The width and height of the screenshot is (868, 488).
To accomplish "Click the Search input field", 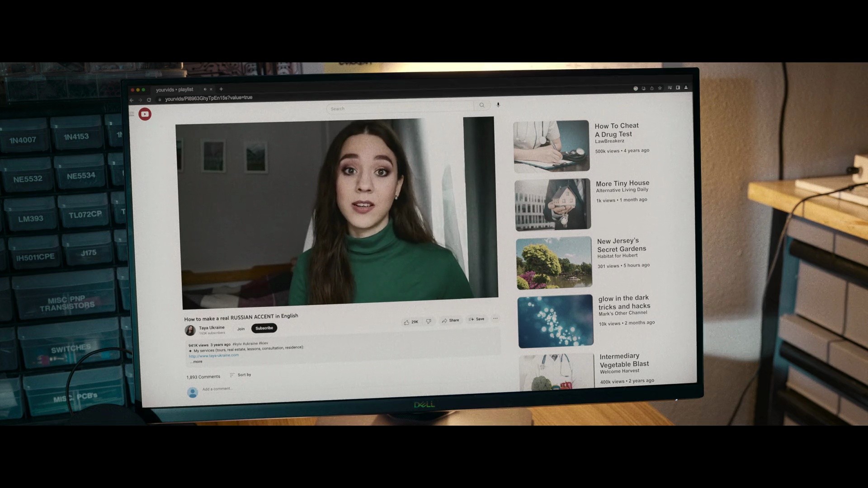I will pos(400,108).
